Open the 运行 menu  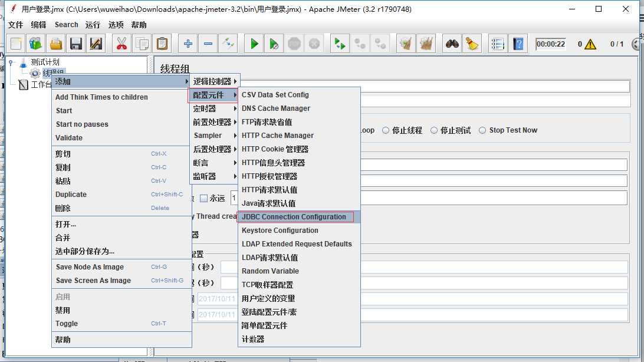coord(93,25)
